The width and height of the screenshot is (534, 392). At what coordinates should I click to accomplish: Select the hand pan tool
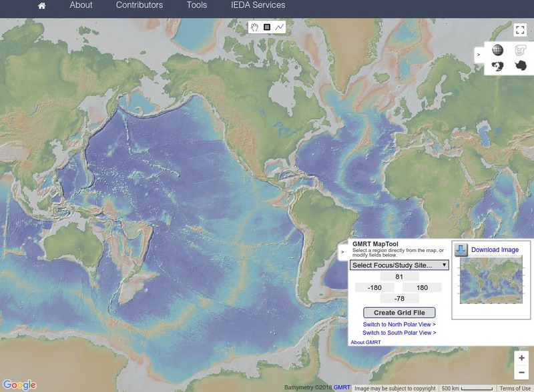(255, 27)
